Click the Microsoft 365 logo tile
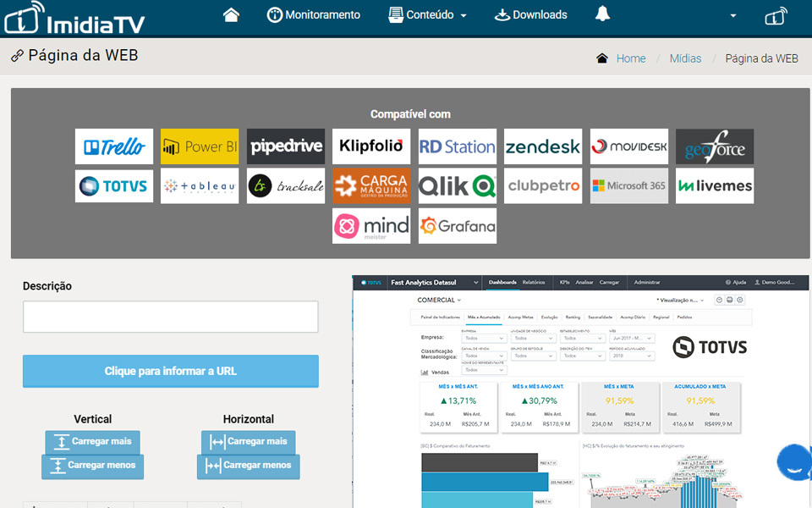This screenshot has width=812, height=508. [x=629, y=185]
